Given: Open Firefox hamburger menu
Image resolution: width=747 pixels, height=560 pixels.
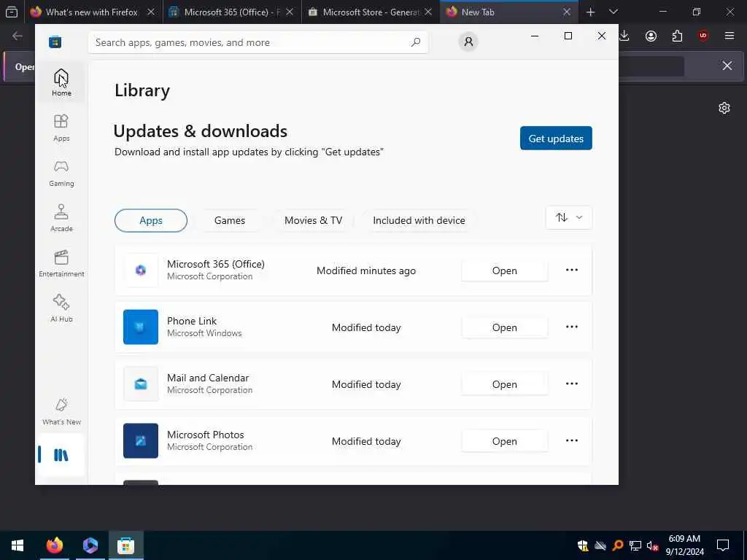Looking at the screenshot, I should click(x=729, y=36).
